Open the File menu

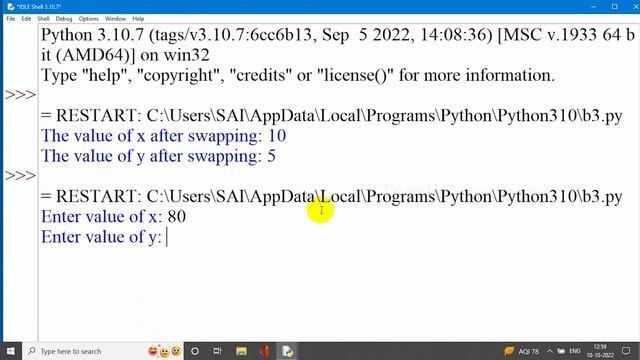point(11,19)
